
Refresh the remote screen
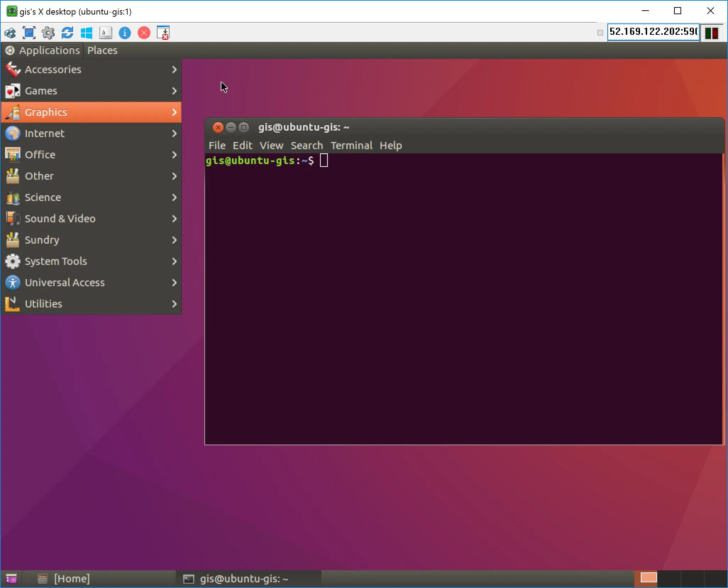tap(67, 33)
